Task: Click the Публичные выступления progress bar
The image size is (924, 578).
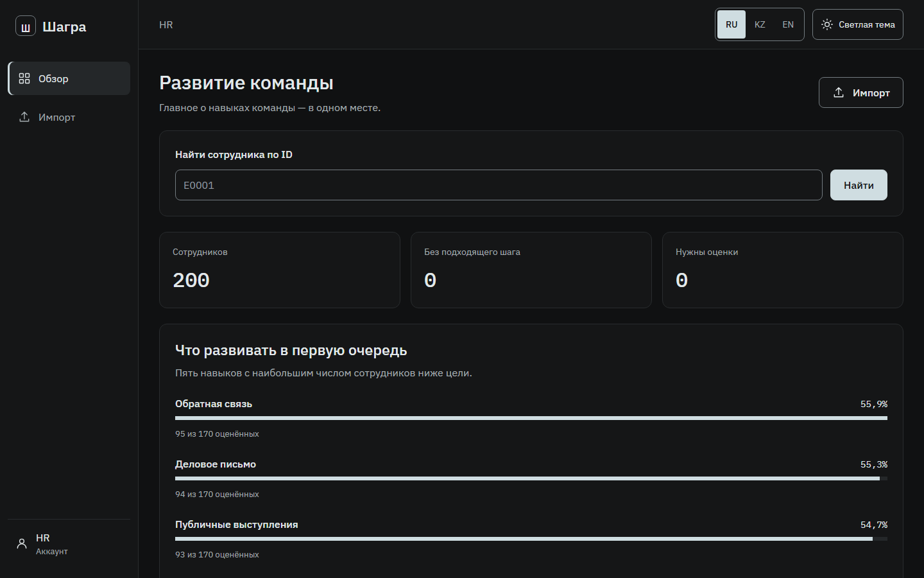Action: (531, 539)
